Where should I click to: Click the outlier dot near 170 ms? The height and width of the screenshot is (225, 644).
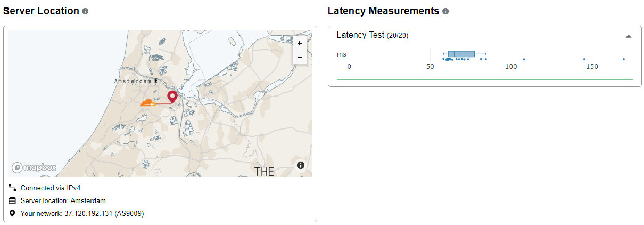point(623,59)
